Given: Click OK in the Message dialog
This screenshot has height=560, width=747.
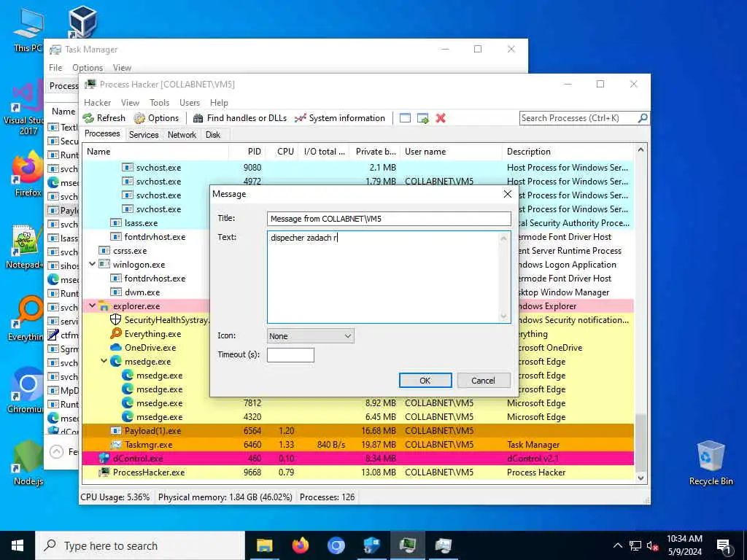Looking at the screenshot, I should click(x=425, y=381).
